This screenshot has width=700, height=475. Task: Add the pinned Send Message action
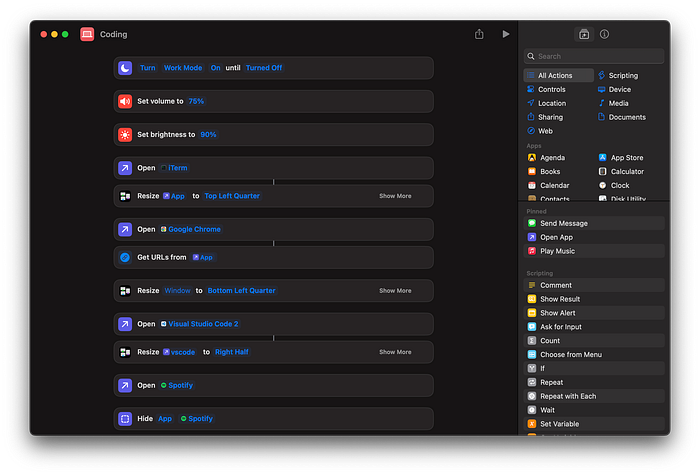(x=594, y=223)
